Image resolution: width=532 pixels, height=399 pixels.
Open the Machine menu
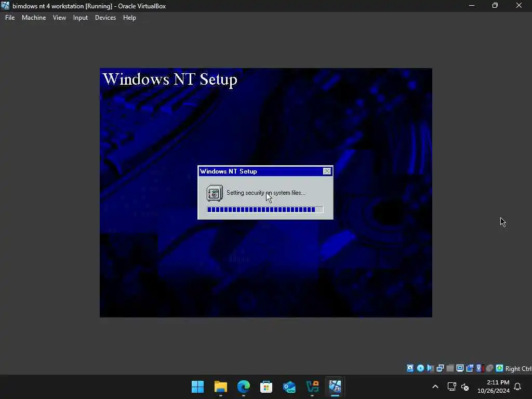[34, 18]
